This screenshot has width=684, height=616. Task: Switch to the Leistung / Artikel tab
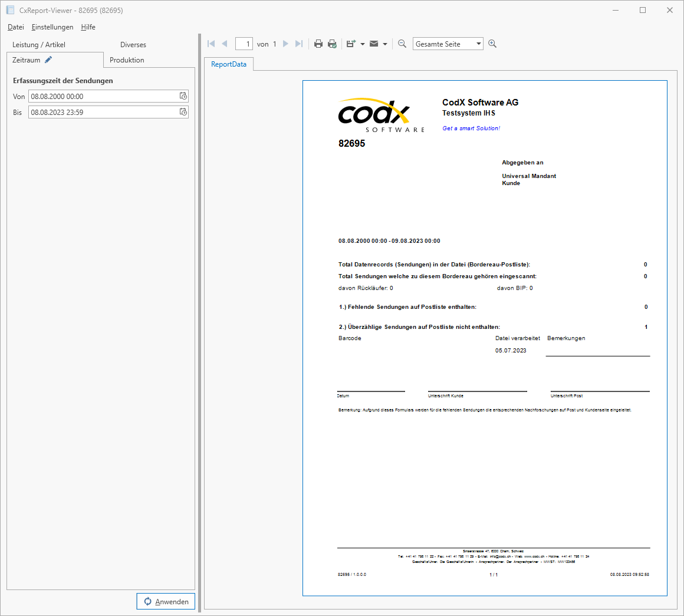pos(39,44)
